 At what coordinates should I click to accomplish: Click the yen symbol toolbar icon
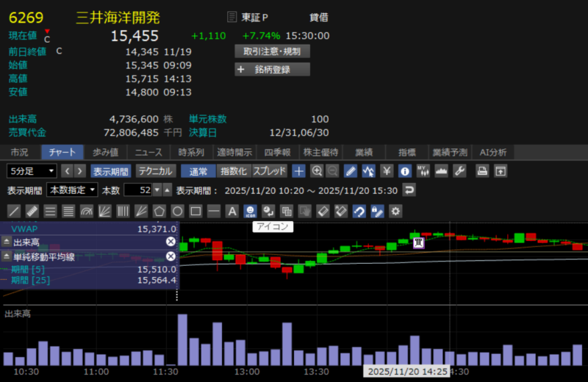[386, 171]
